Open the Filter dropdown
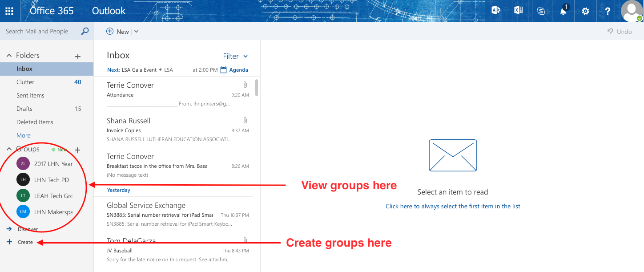This screenshot has width=644, height=272. (x=235, y=56)
